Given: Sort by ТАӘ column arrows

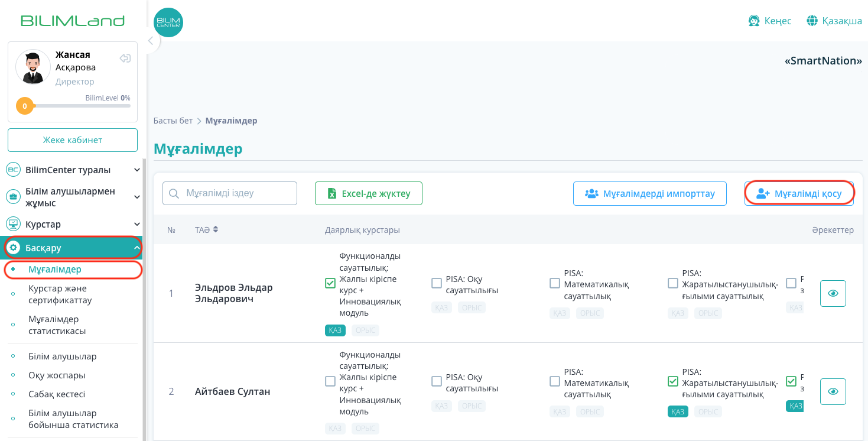Looking at the screenshot, I should (x=216, y=229).
